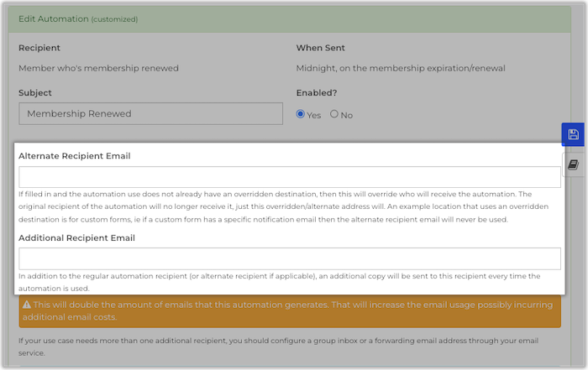Select the No radio button under Enabled
588x370 pixels.
334,114
